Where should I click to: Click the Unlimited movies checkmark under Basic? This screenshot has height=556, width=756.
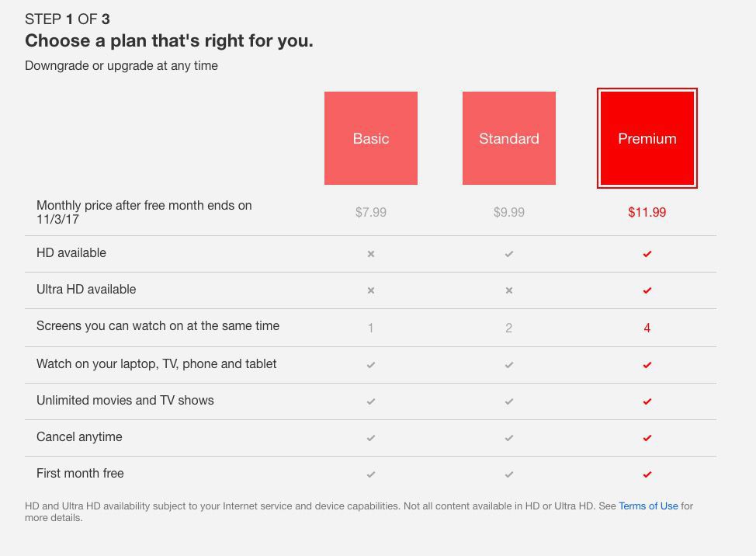coord(371,401)
